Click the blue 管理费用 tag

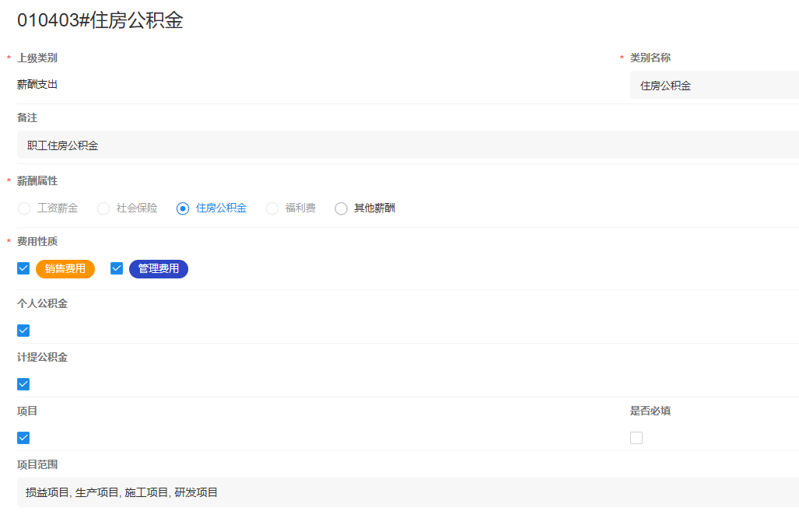[x=158, y=268]
